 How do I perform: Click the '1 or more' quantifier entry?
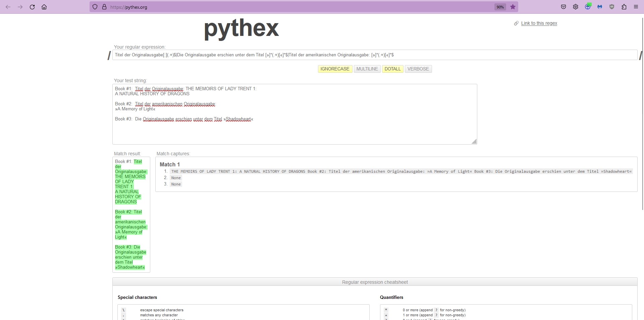[x=434, y=315]
